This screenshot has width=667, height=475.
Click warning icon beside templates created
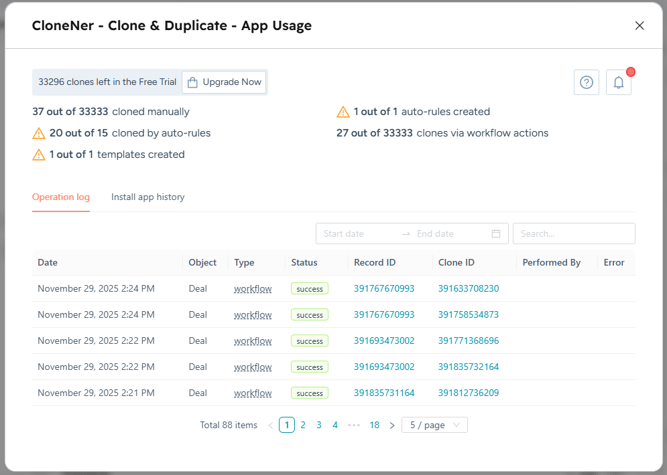coord(39,155)
